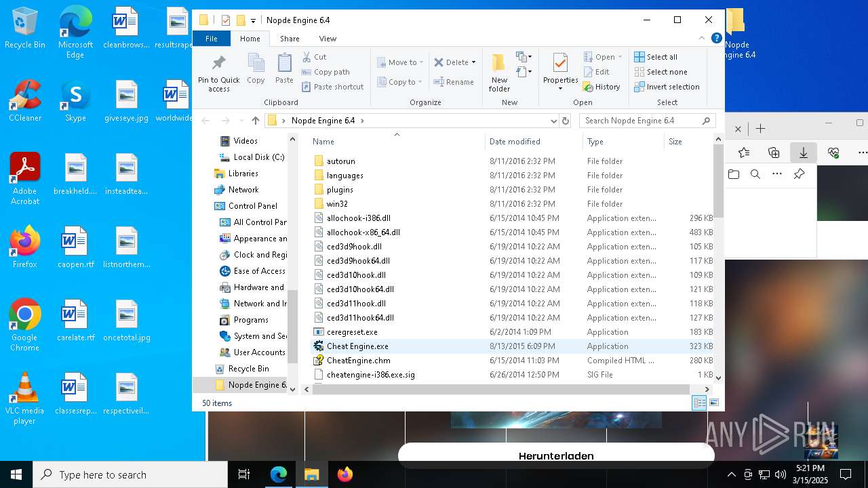The image size is (868, 488).
Task: Select the win32 folder
Action: point(337,204)
